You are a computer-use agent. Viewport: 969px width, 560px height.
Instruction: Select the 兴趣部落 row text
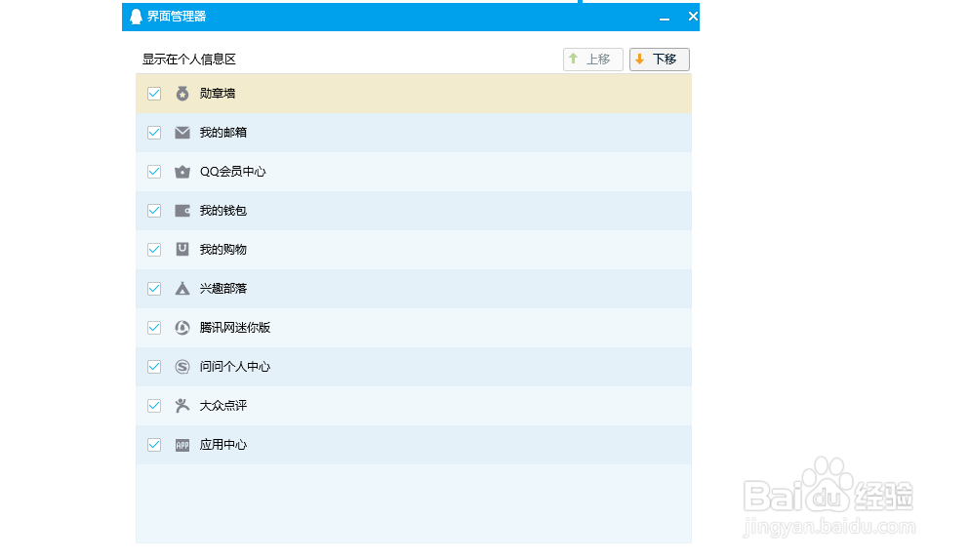[x=223, y=289]
